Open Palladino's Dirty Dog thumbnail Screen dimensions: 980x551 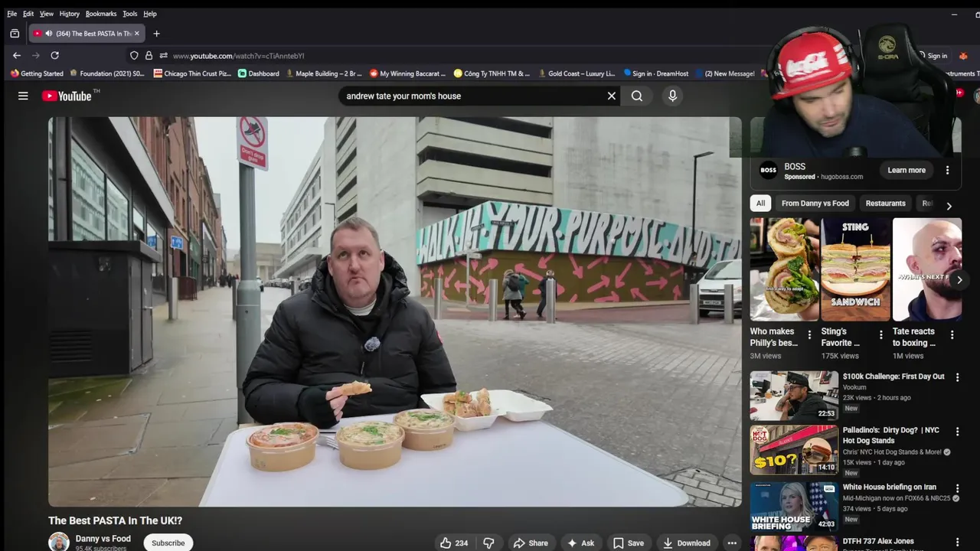click(794, 450)
